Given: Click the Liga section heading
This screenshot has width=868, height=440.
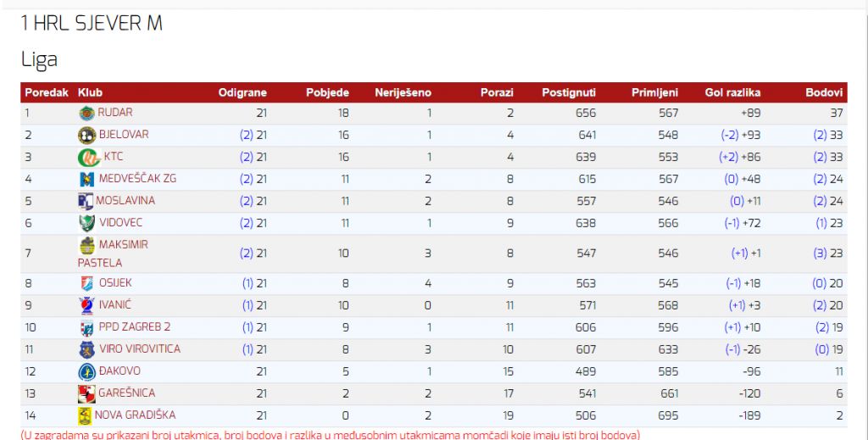Looking at the screenshot, I should coord(39,59).
